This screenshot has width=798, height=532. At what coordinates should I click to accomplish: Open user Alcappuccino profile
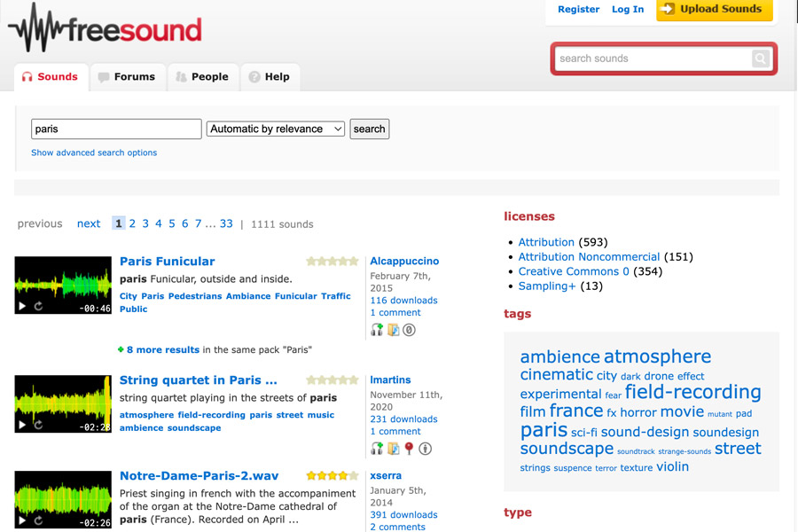tap(404, 262)
